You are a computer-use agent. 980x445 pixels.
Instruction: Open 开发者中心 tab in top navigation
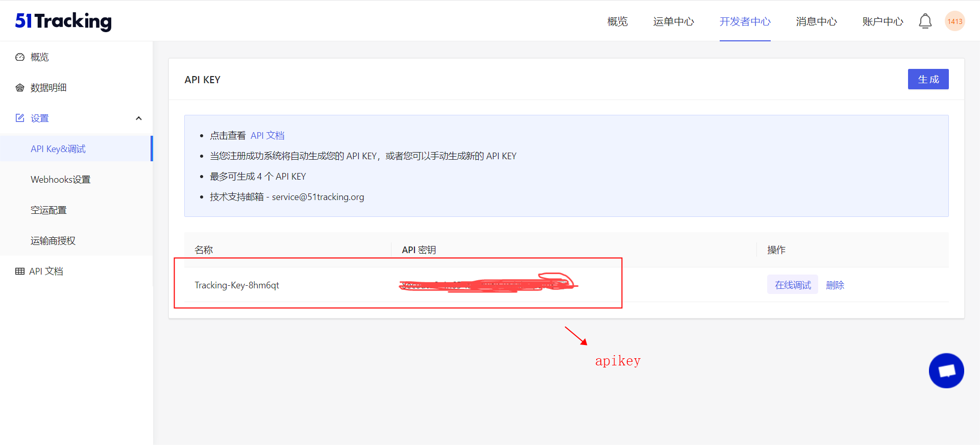pos(745,21)
